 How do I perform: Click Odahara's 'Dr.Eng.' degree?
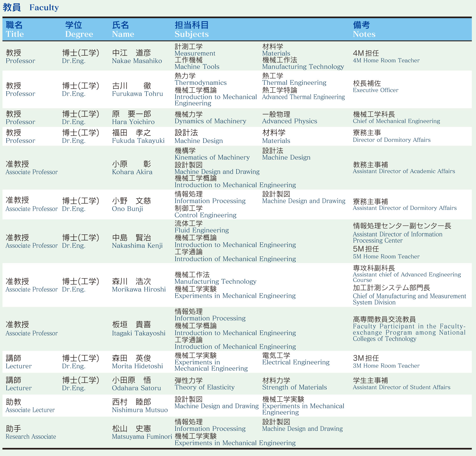click(x=74, y=388)
